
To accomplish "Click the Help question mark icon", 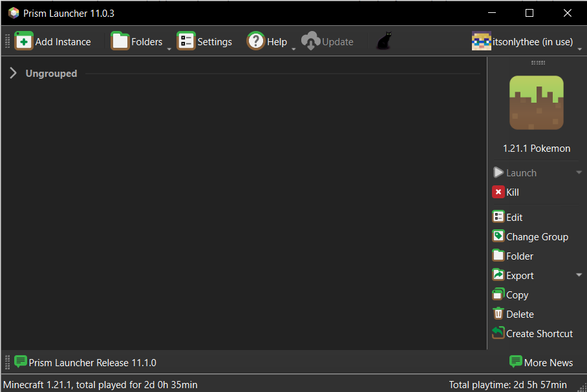I will pos(256,41).
